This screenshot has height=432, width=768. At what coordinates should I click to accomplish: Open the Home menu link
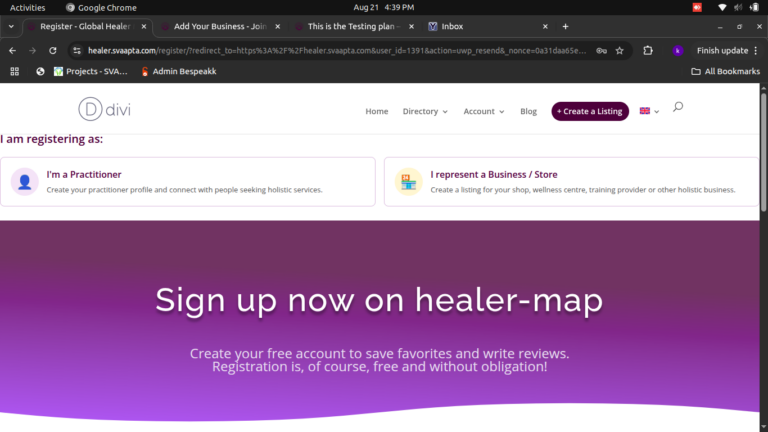pyautogui.click(x=377, y=111)
